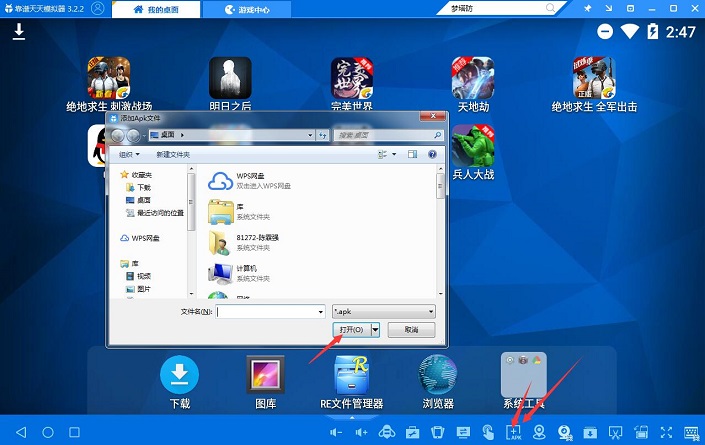This screenshot has height=445, width=705.
Task: Click the Android back triangle button
Action: [x=21, y=432]
